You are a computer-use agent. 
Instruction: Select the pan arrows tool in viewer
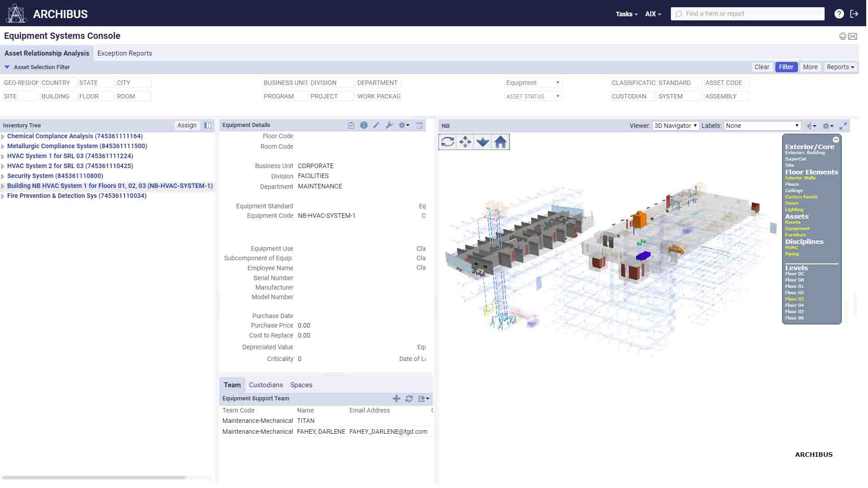(x=465, y=142)
